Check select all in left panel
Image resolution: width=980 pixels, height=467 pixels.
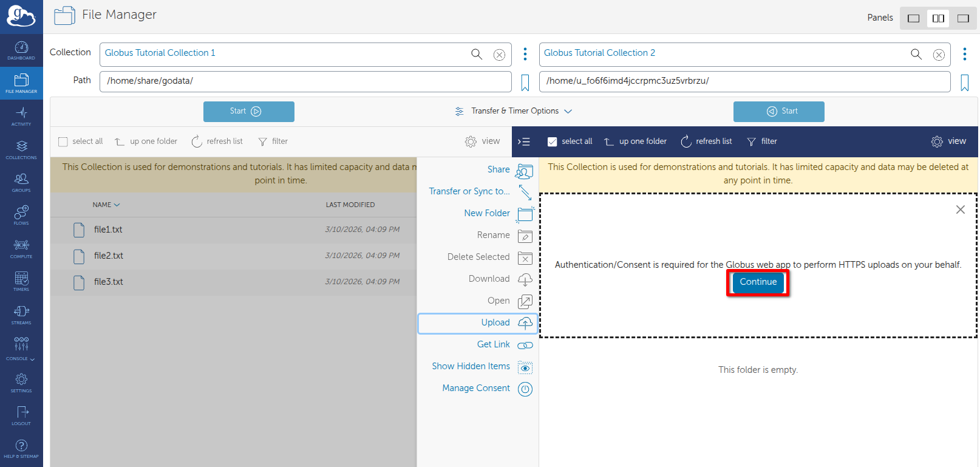[x=63, y=141]
